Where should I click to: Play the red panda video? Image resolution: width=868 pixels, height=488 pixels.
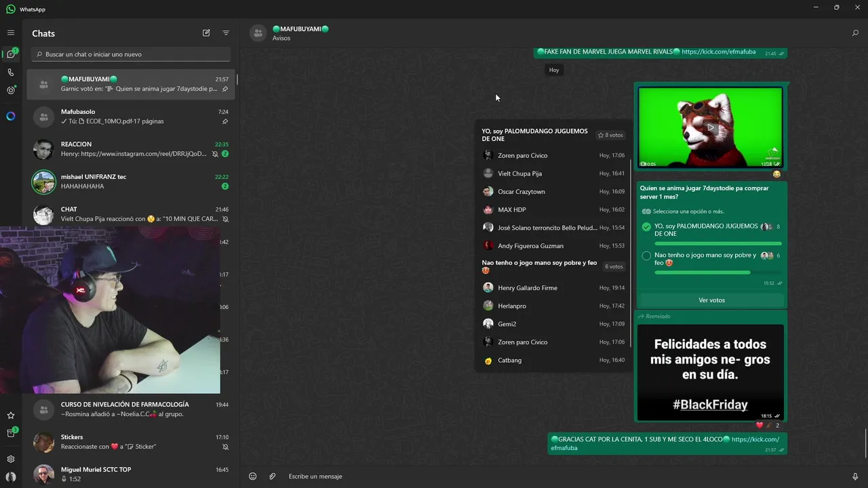point(711,127)
